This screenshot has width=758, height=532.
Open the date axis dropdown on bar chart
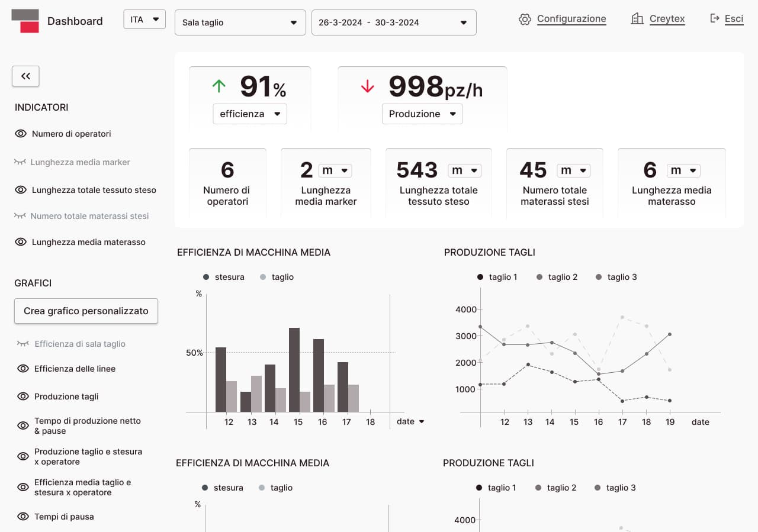point(411,421)
